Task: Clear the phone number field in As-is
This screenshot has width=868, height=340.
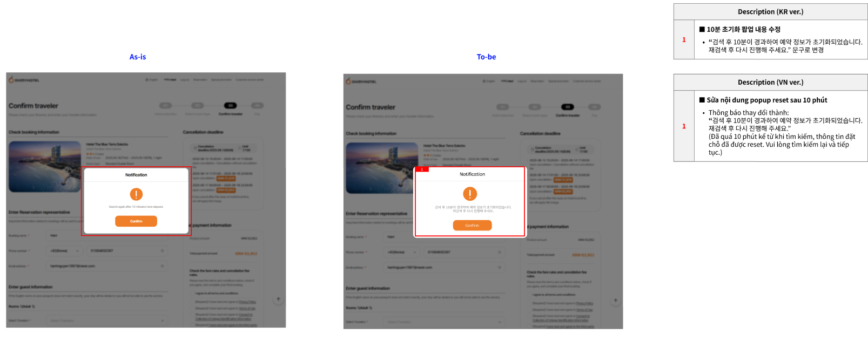Action: pos(162,250)
